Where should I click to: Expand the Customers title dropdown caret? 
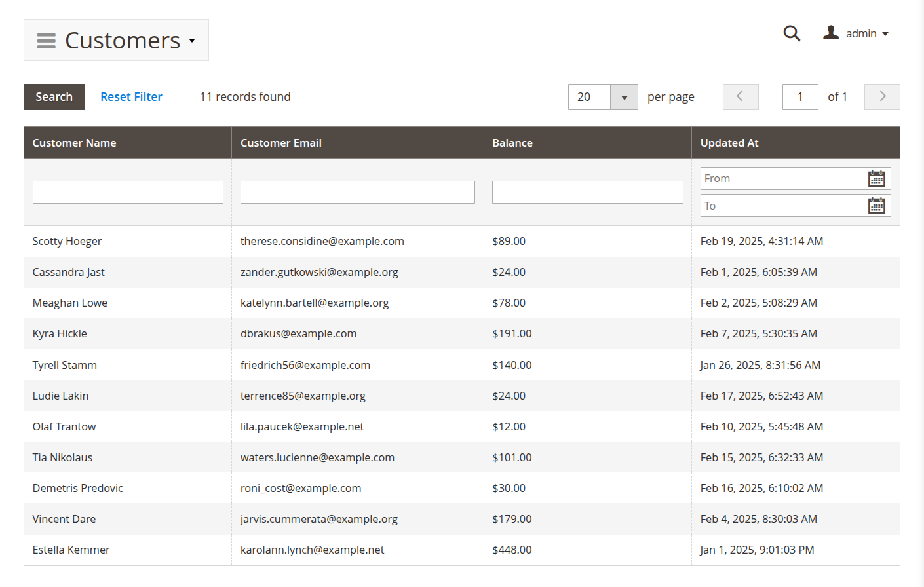click(192, 41)
